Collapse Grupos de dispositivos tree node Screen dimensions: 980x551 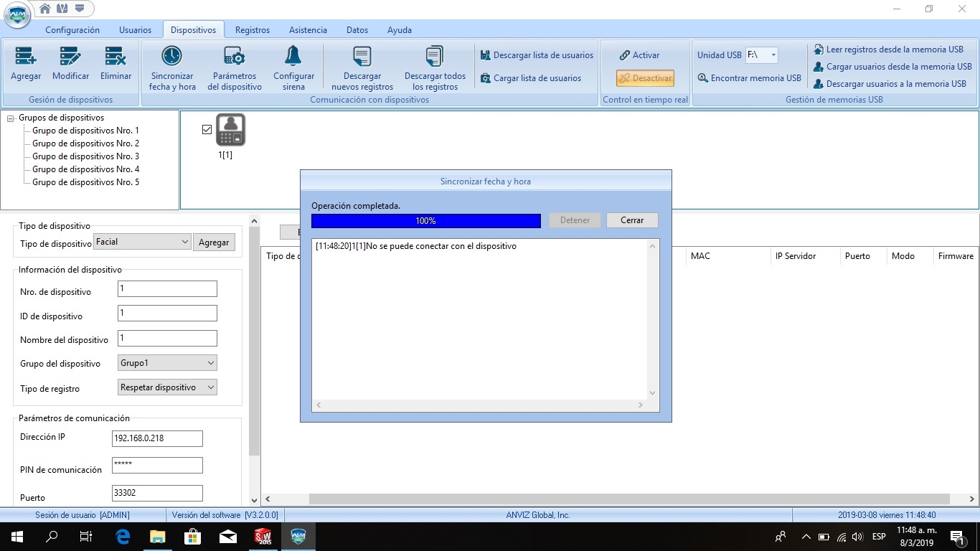(x=11, y=118)
